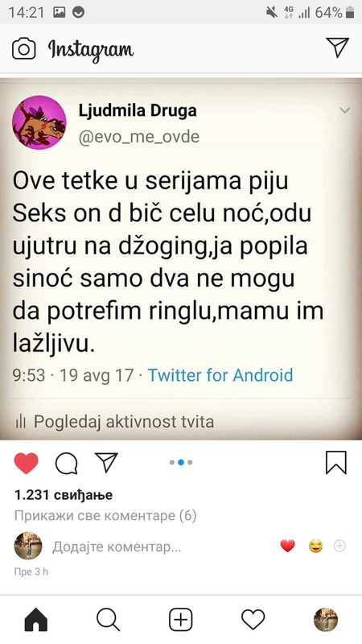Open the 1.231 свиђање likes list
The width and height of the screenshot is (362, 644).
point(64,495)
